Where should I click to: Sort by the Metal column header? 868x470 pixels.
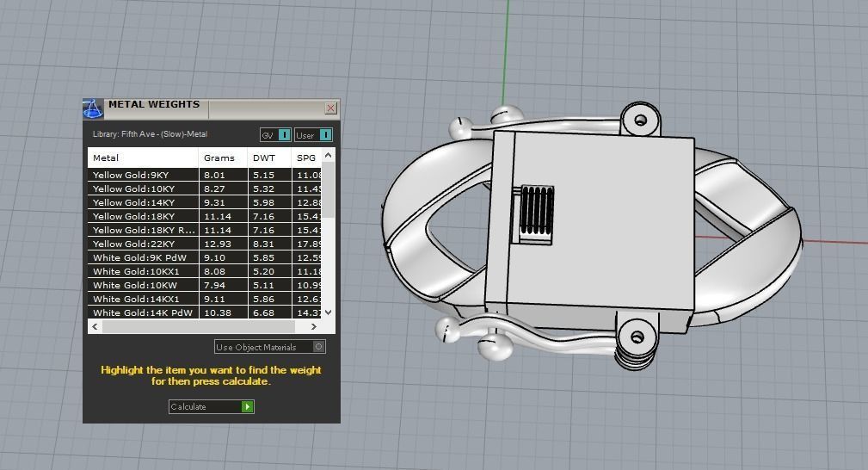(x=143, y=158)
